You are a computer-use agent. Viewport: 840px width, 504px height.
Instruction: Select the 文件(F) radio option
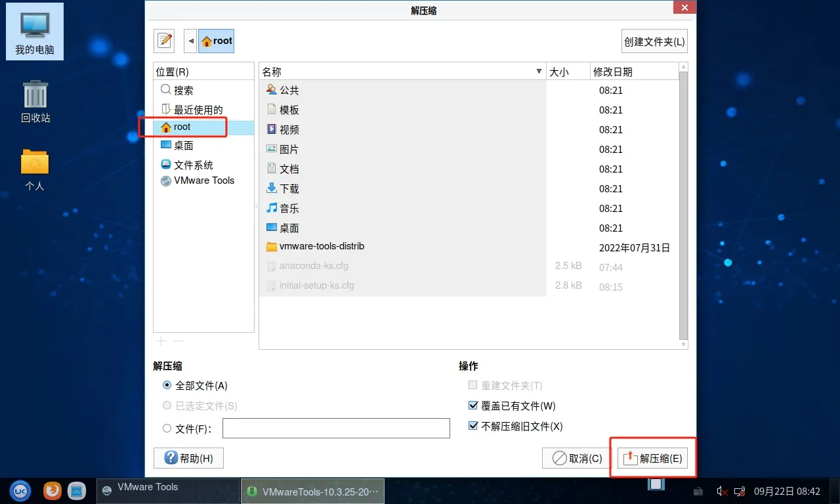167,429
